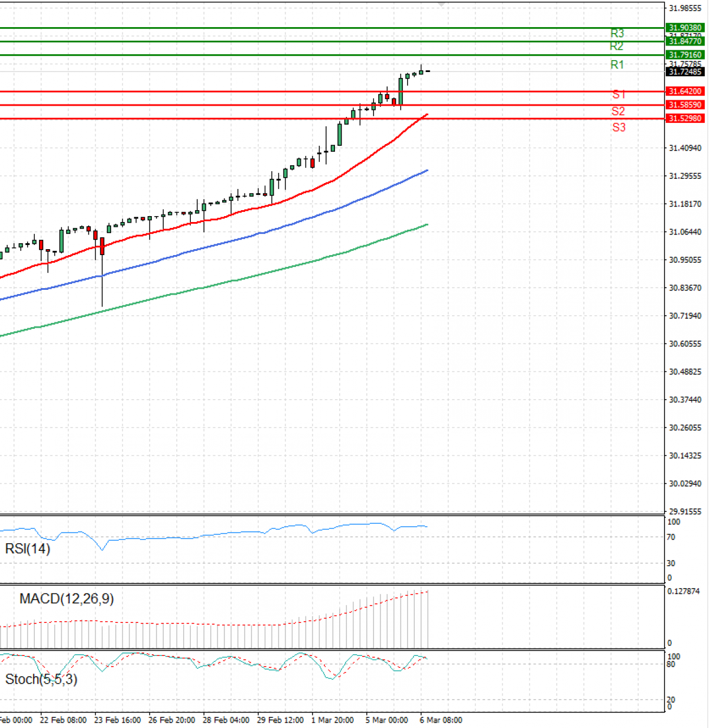
Task: Click the 1 Mar 20:00 time label
Action: coord(332,720)
